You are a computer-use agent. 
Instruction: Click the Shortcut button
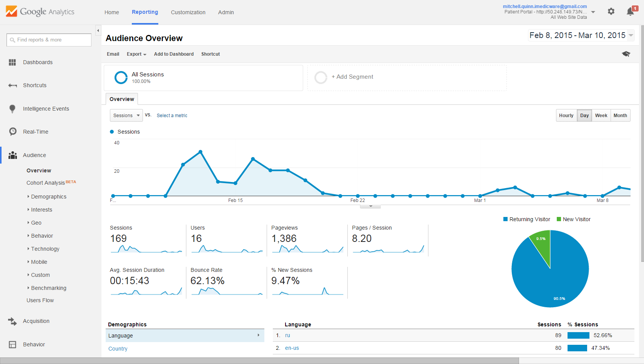(211, 54)
